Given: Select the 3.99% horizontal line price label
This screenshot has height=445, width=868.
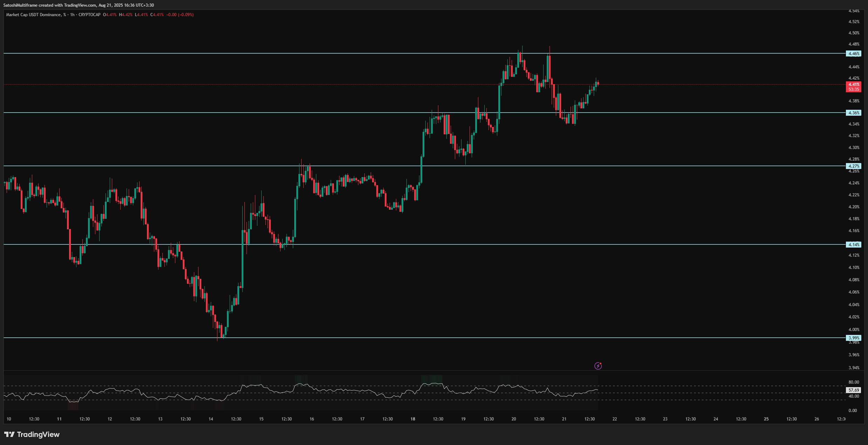Looking at the screenshot, I should coord(854,338).
